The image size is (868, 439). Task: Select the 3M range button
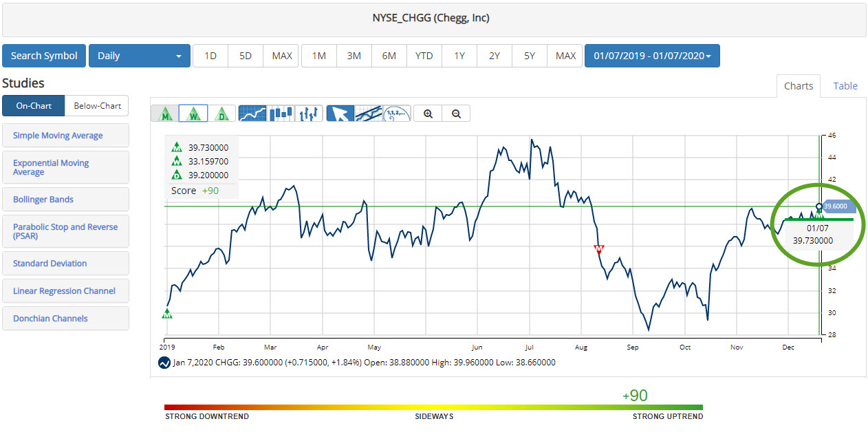(x=354, y=56)
